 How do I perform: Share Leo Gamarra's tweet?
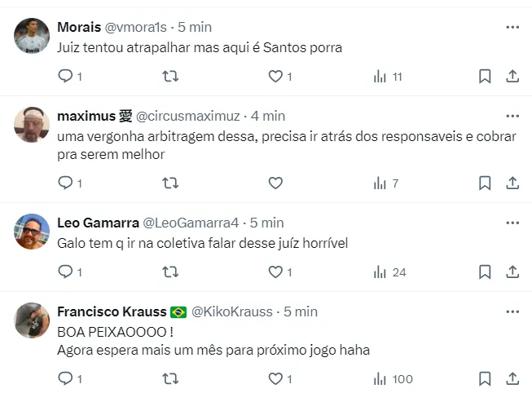click(512, 272)
